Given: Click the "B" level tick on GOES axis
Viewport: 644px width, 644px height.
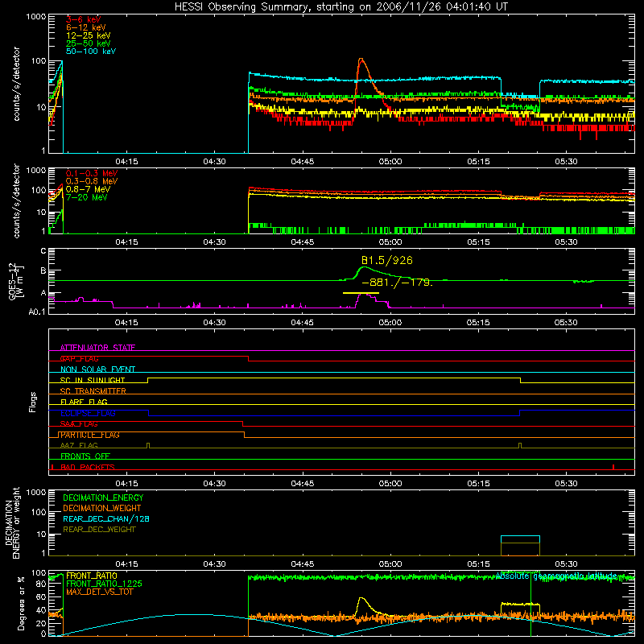Looking at the screenshot, I should pos(43,270).
